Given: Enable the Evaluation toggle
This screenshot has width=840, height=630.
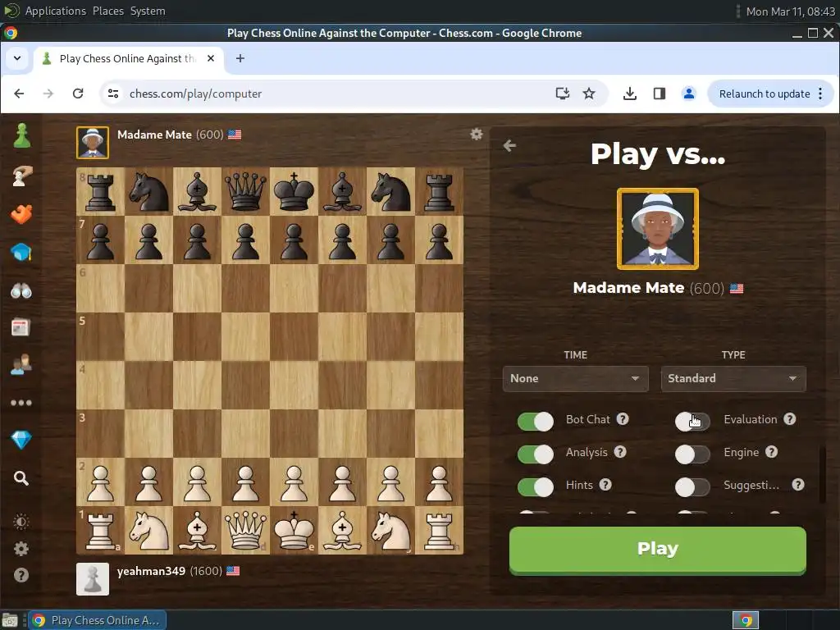Looking at the screenshot, I should (692, 421).
